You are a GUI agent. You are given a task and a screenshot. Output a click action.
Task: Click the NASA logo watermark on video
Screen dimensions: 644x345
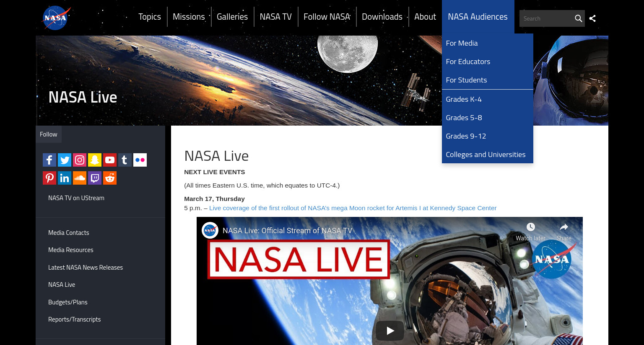552,260
